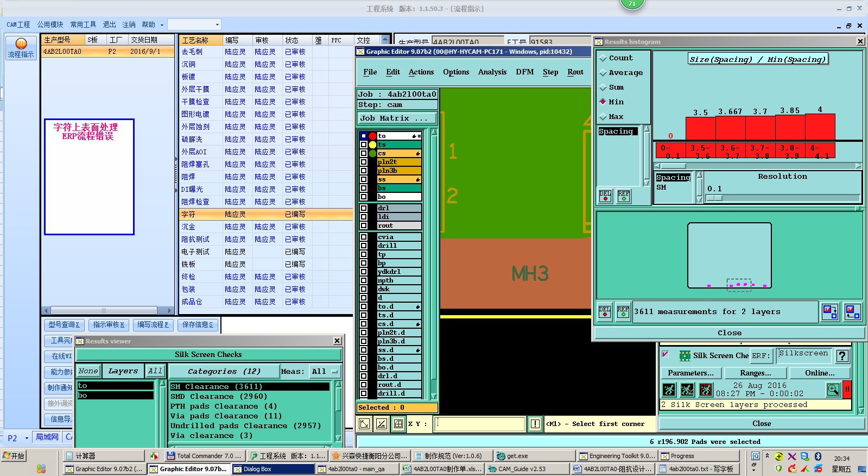
Task: Click exclamation icon next to coordinate field
Action: pyautogui.click(x=535, y=424)
